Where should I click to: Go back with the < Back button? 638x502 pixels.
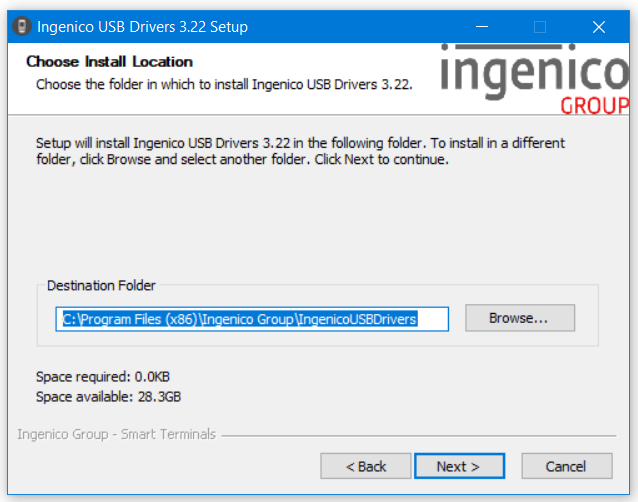365,466
